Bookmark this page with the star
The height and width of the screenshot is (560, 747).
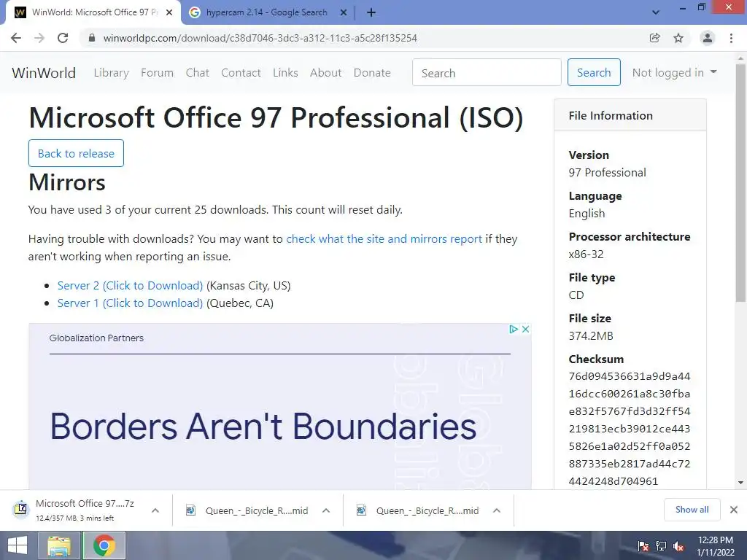pos(678,38)
